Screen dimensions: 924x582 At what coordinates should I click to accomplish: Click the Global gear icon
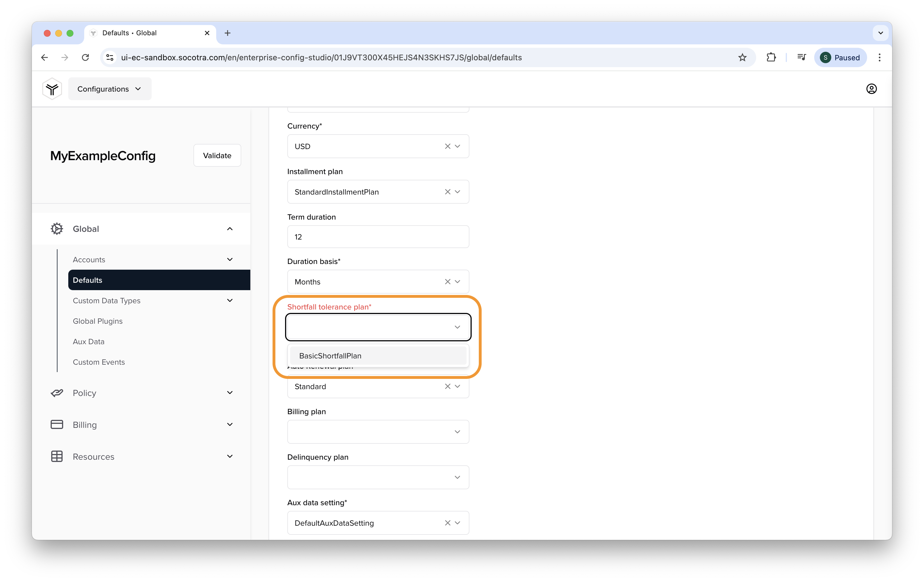57,229
